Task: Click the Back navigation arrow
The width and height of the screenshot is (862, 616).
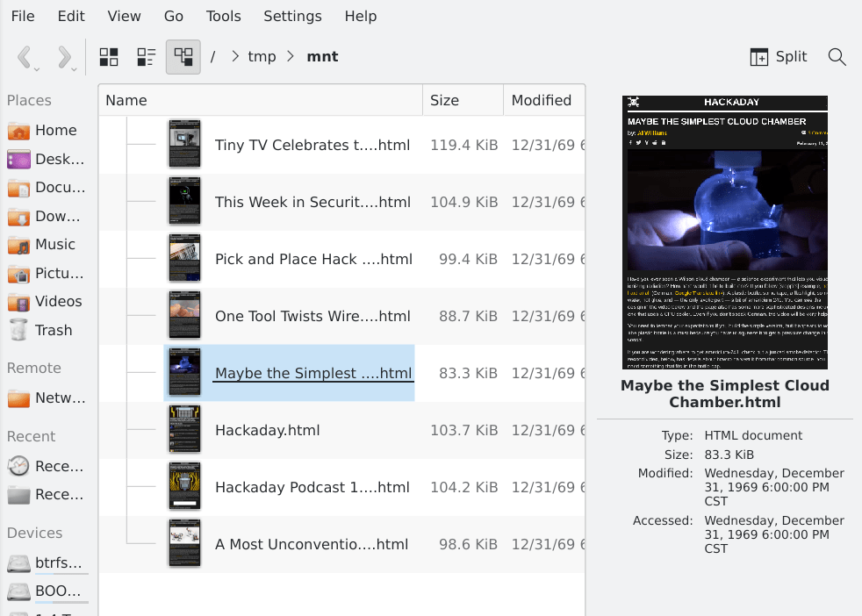Action: pyautogui.click(x=25, y=57)
